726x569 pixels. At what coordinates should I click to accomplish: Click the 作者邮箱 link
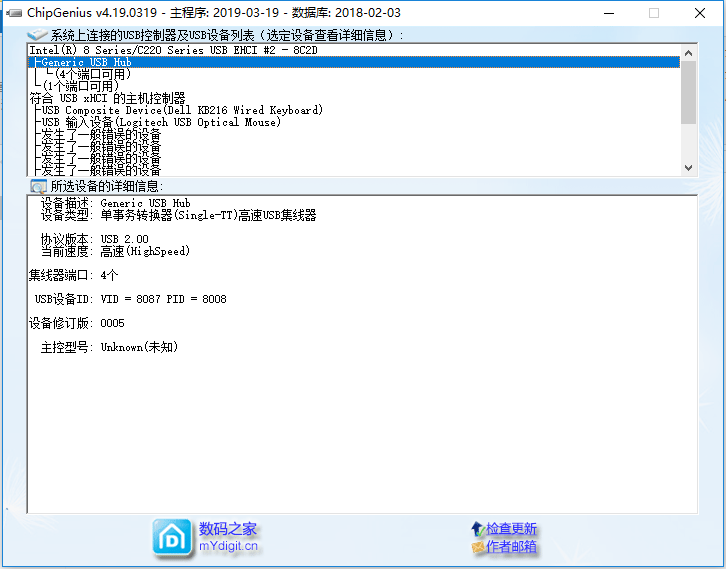pos(511,547)
